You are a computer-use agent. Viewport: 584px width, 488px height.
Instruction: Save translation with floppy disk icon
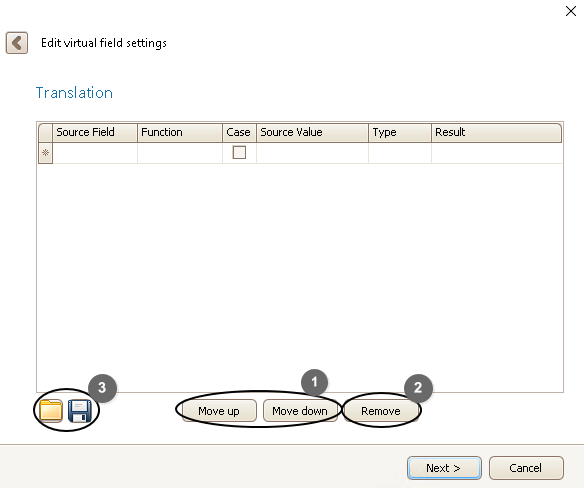coord(80,411)
